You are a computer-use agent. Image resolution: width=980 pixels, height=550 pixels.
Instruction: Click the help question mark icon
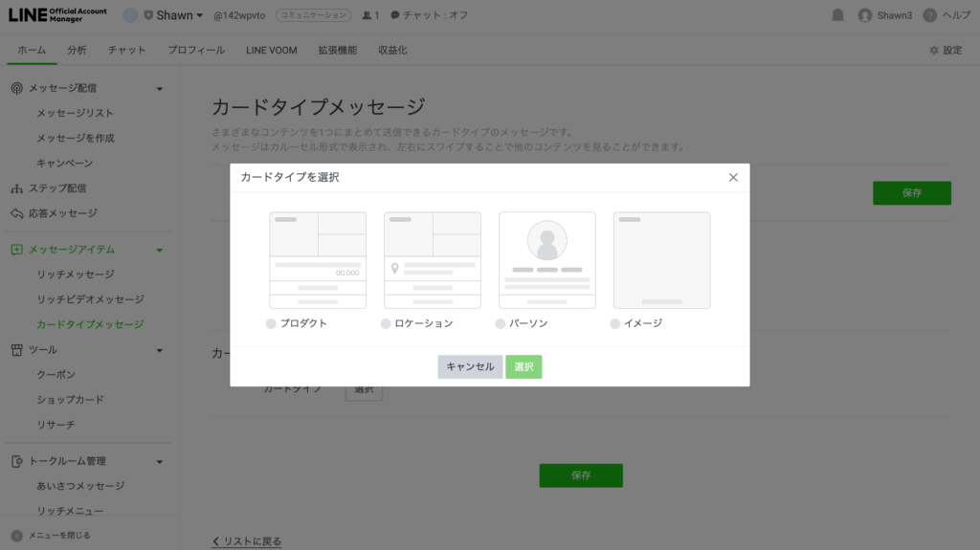click(929, 15)
